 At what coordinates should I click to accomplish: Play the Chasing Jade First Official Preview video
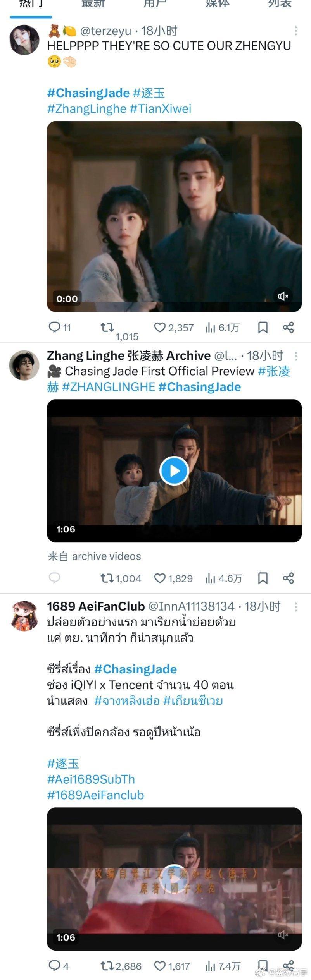pyautogui.click(x=174, y=471)
